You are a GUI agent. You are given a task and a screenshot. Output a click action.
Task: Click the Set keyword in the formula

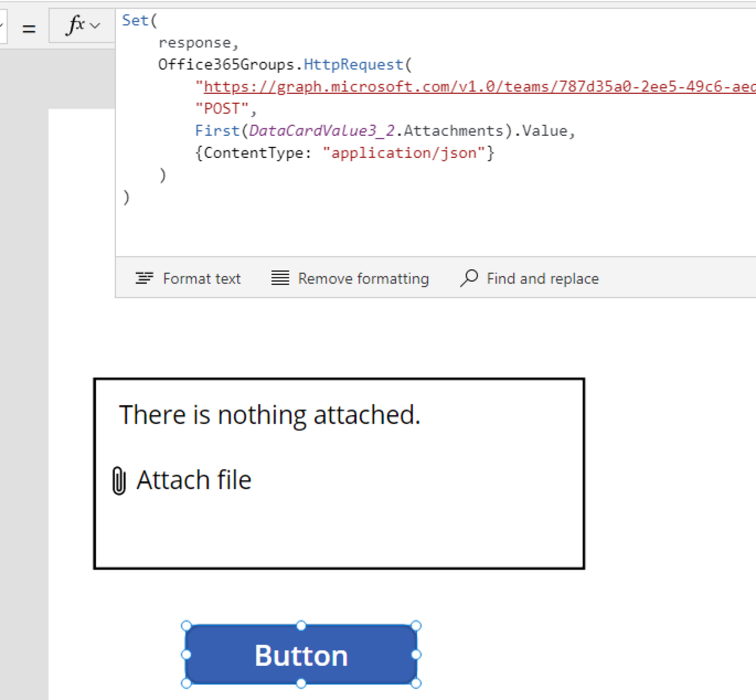[135, 20]
